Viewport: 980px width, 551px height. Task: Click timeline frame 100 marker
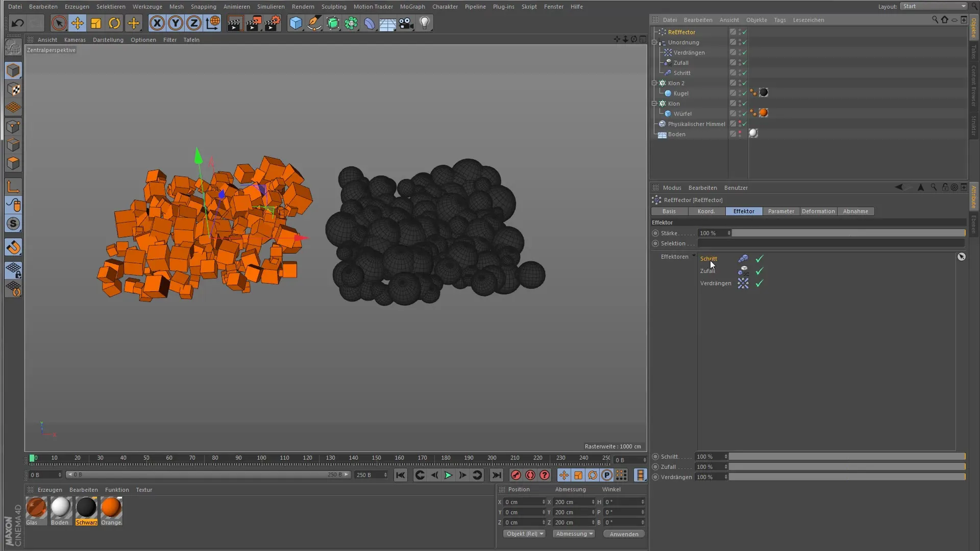pos(261,458)
